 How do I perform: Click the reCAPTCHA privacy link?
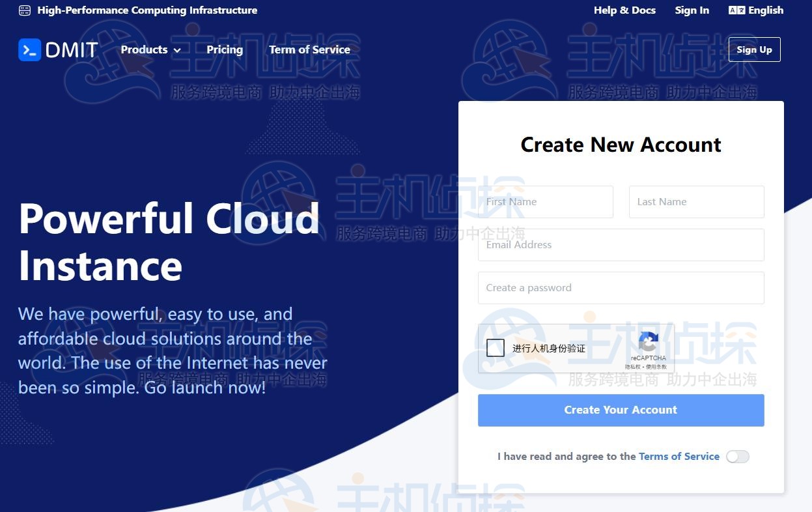tap(634, 367)
